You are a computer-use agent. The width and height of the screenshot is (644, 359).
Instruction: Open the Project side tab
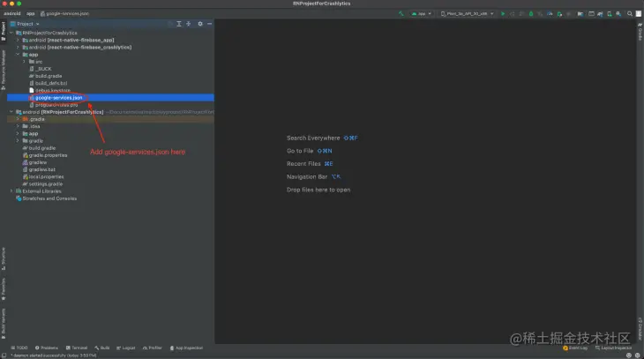point(4,31)
